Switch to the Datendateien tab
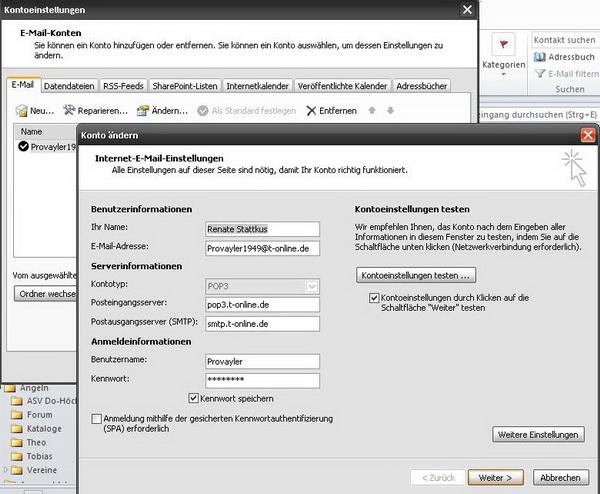 tap(69, 86)
